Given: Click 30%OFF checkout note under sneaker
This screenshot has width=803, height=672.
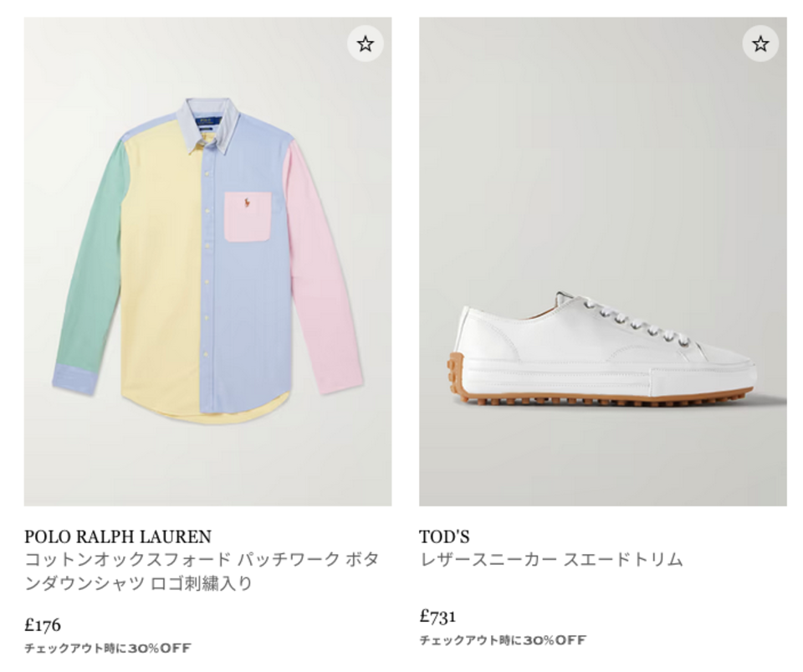Looking at the screenshot, I should coord(503,639).
